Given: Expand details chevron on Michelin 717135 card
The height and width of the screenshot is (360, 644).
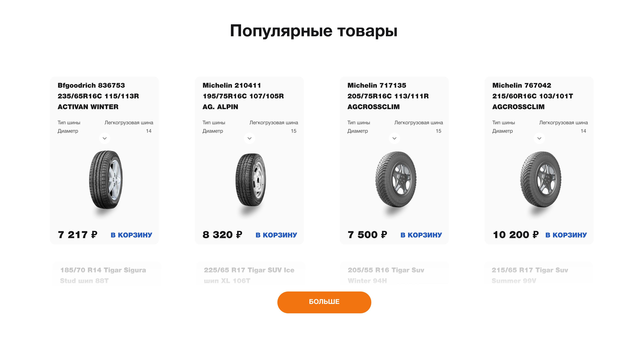Looking at the screenshot, I should click(394, 138).
